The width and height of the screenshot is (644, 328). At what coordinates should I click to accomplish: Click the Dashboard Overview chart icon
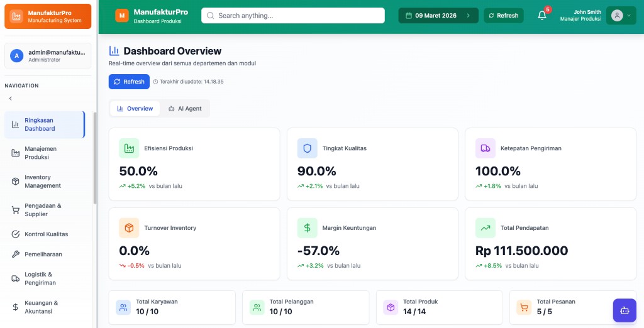[x=114, y=51]
